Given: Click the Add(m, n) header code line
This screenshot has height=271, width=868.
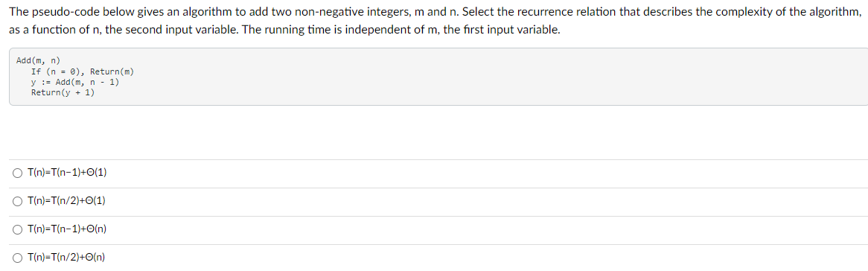Looking at the screenshot, I should [38, 60].
